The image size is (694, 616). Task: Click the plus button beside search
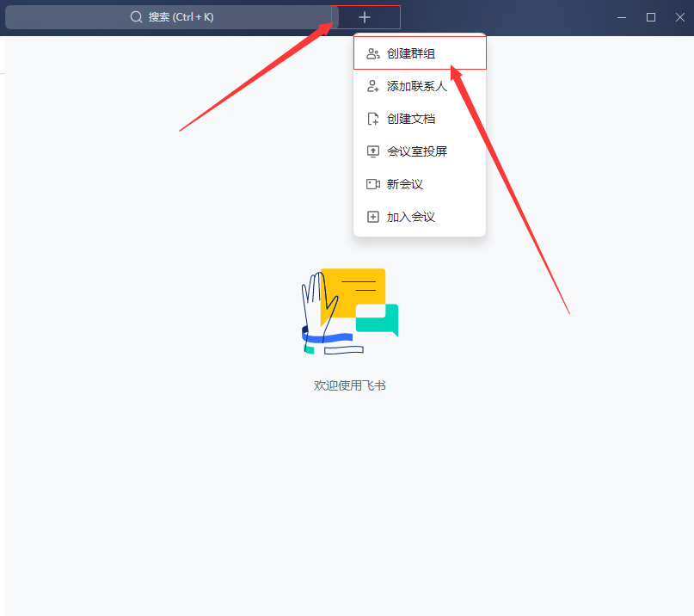coord(365,17)
